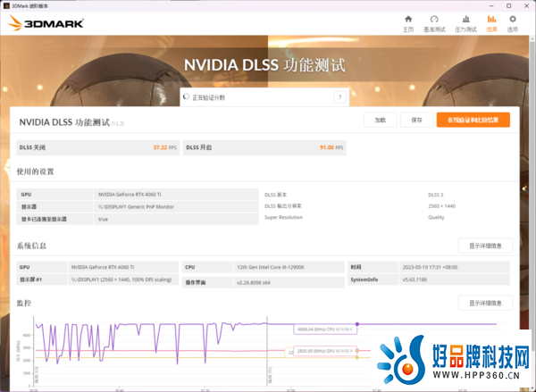Click the 'true' connected-to-display value
536x392 pixels.
pyautogui.click(x=103, y=219)
